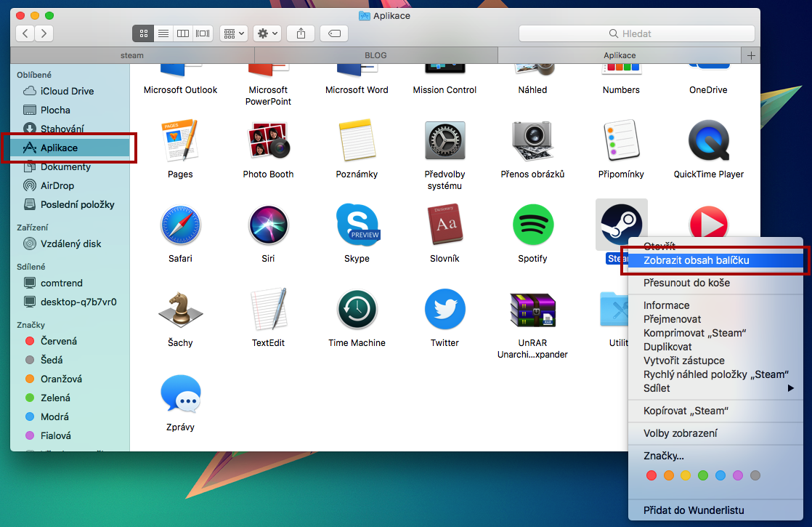Open the Slovník dictionary icon
Viewport: 812px width, 527px height.
[444, 225]
